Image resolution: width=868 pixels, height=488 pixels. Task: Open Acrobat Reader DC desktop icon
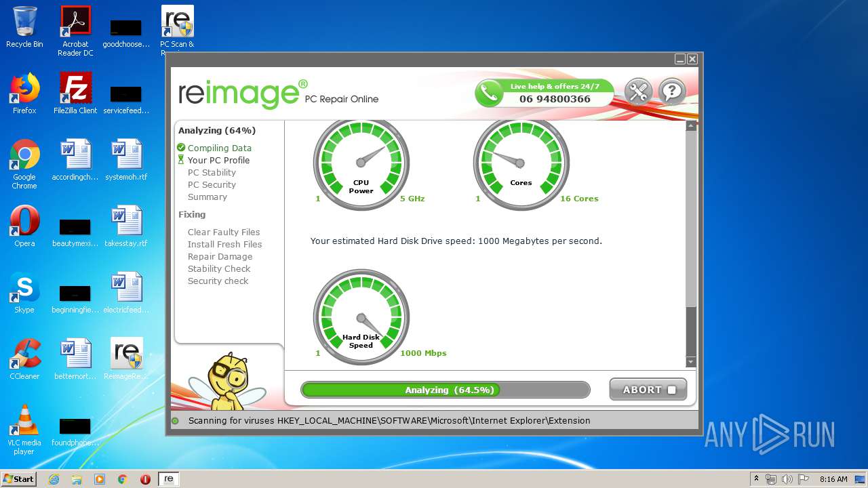(x=75, y=31)
